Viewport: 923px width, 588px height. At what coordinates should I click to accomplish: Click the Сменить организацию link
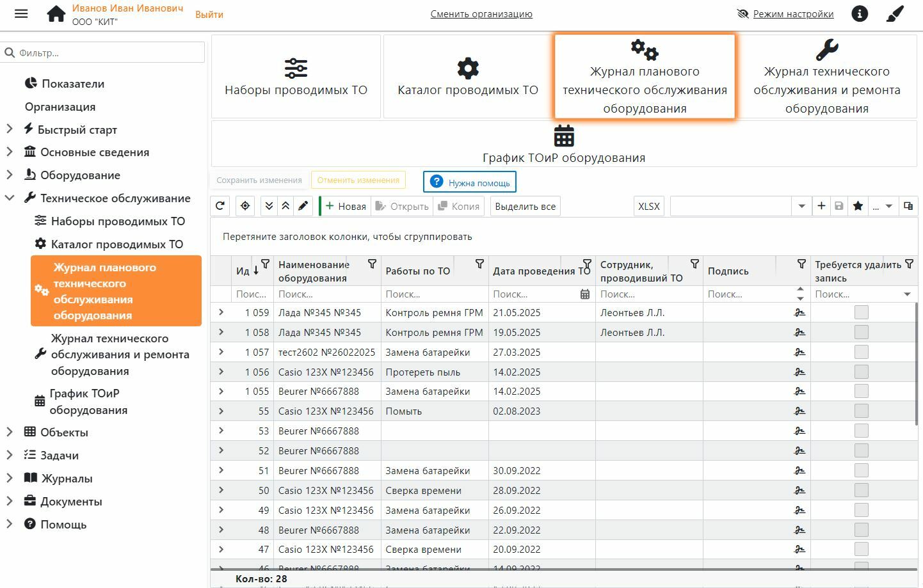click(481, 14)
